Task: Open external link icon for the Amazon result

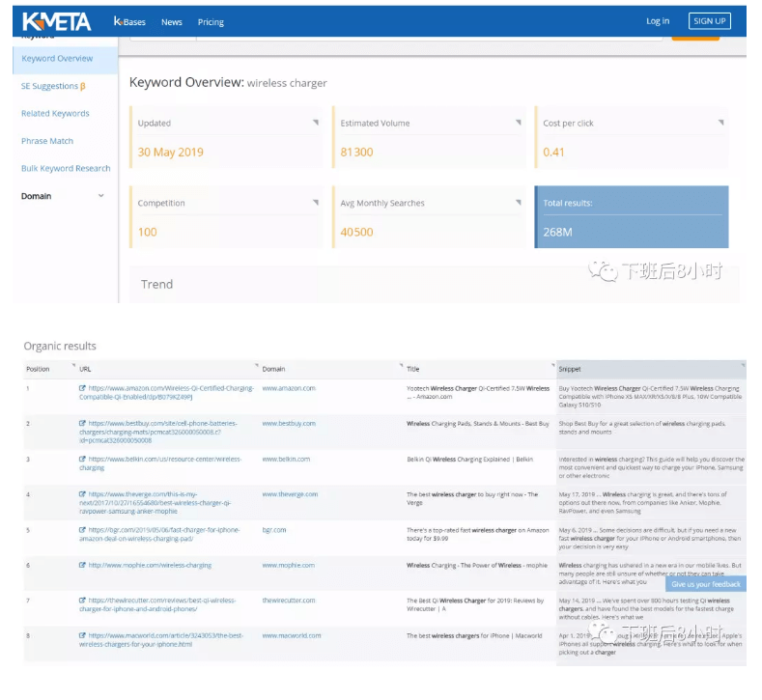Action: click(82, 388)
